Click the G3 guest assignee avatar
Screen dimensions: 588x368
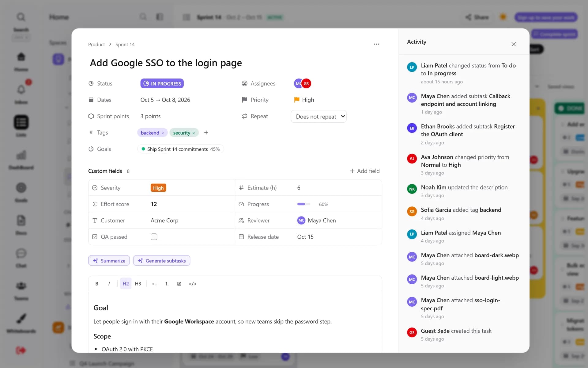pos(306,83)
